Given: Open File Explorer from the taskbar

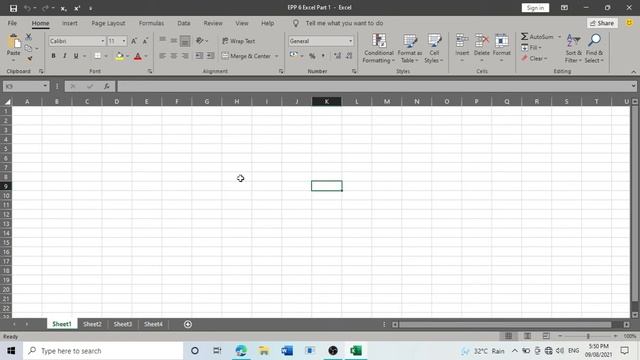Looking at the screenshot, I should [264, 351].
